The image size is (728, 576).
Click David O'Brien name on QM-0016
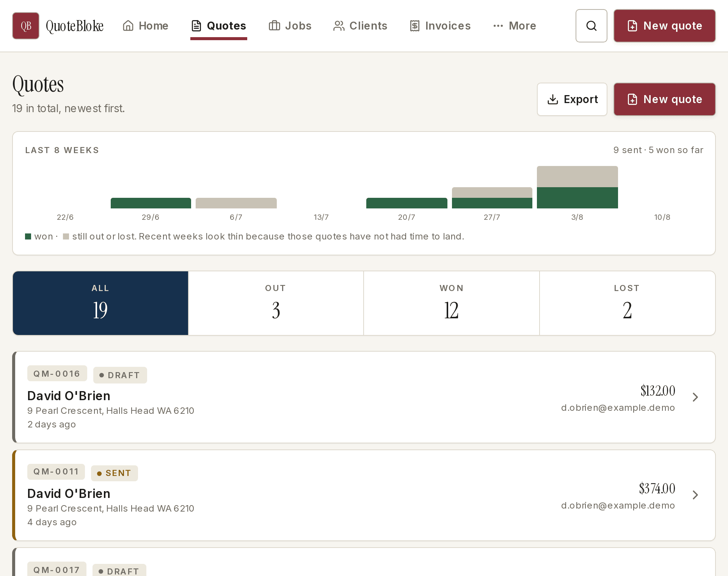click(69, 396)
